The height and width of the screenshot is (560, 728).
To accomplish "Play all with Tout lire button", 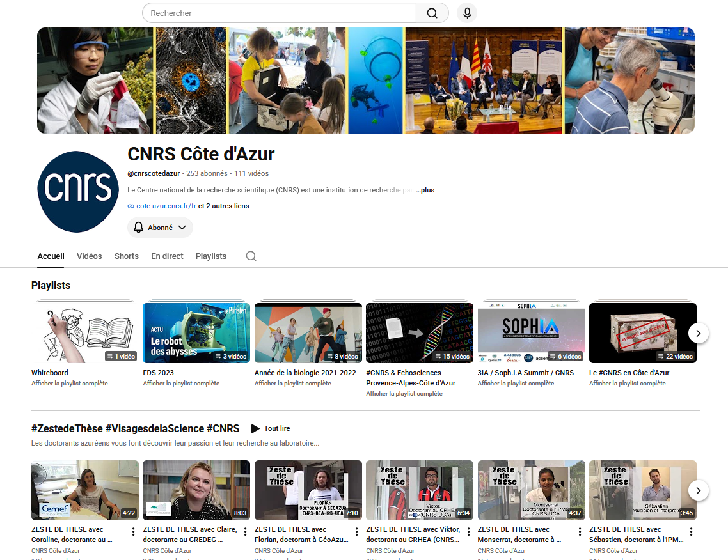I will point(271,428).
